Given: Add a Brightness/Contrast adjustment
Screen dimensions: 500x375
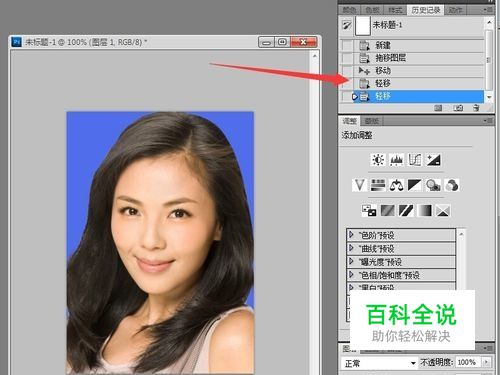Looking at the screenshot, I should pos(378,160).
